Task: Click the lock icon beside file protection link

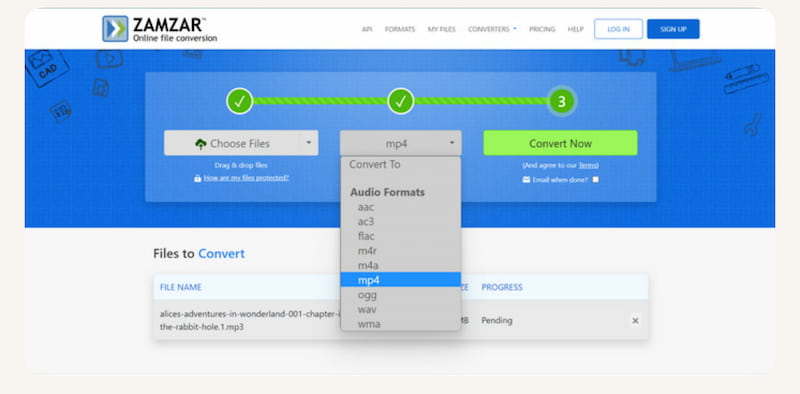Action: pos(197,178)
